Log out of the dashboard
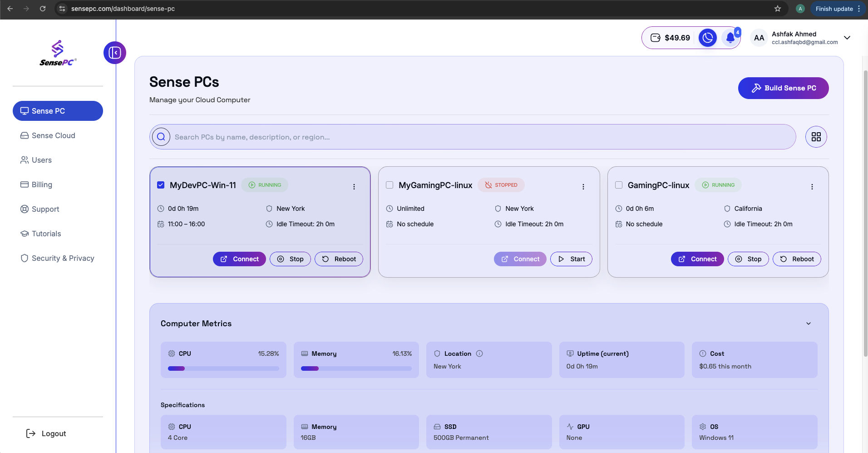The image size is (868, 453). click(46, 433)
